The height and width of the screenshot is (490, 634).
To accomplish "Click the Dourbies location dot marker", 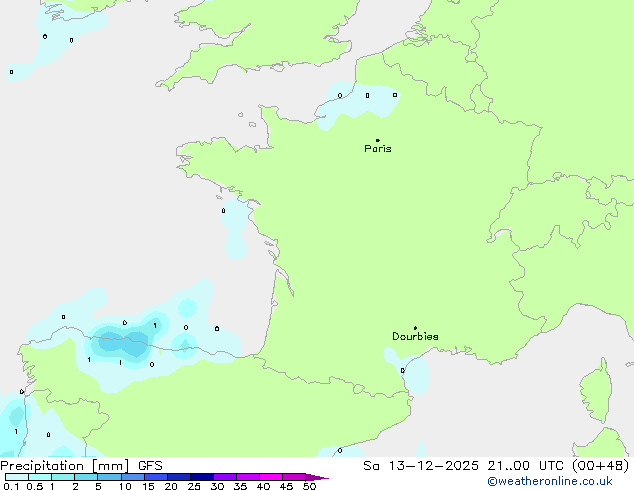I will (415, 328).
